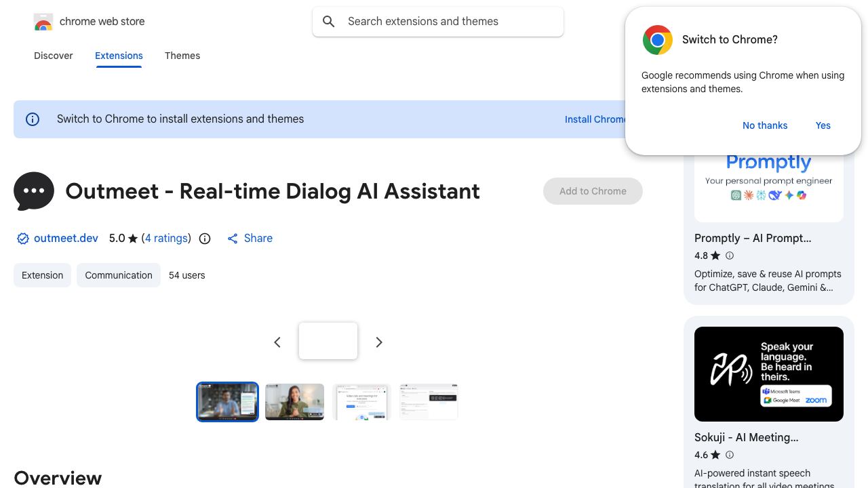Click the Share link text
The width and height of the screenshot is (868, 488).
coord(258,239)
